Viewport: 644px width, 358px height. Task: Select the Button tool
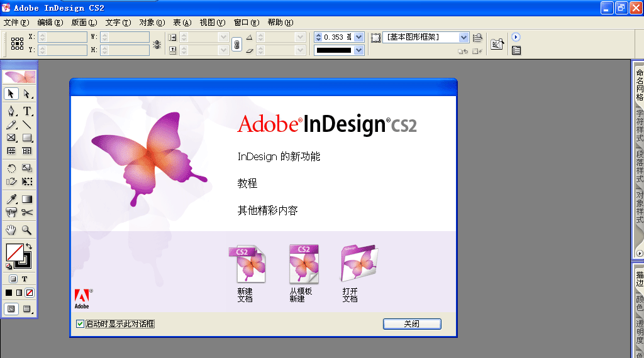pyautogui.click(x=11, y=212)
